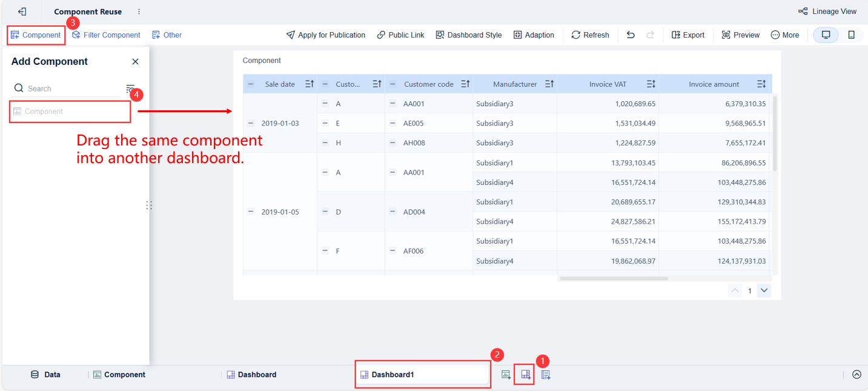
Task: Collapse the Sale date column header
Action: click(x=251, y=84)
